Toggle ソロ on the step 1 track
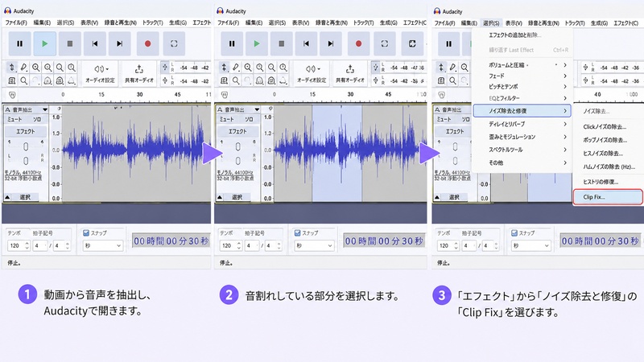This screenshot has height=362, width=644. coord(37,119)
